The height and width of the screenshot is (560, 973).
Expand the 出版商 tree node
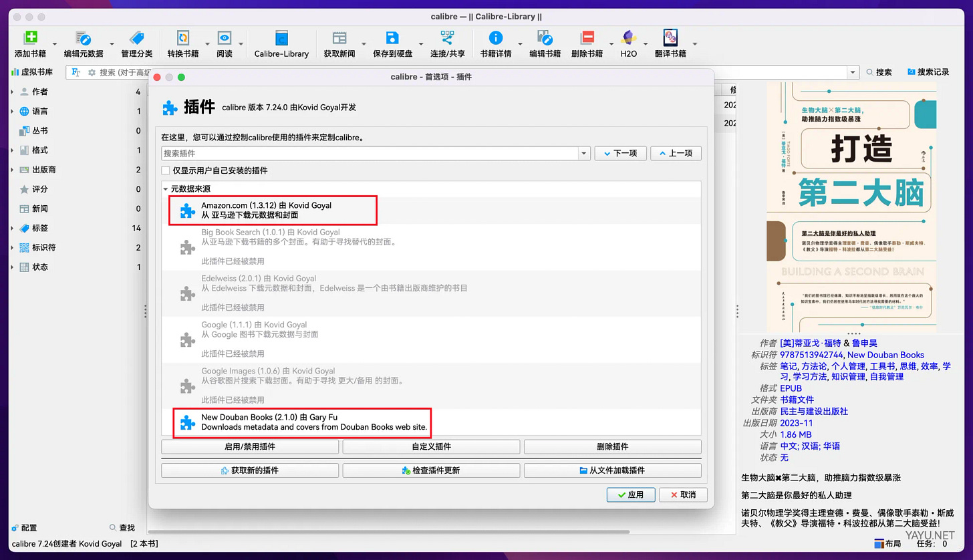point(12,170)
